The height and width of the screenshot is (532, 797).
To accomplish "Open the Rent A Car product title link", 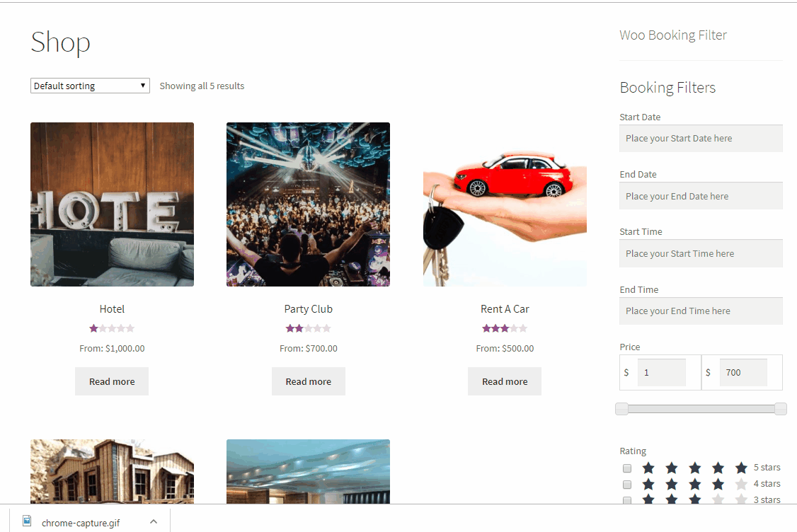I will click(505, 309).
